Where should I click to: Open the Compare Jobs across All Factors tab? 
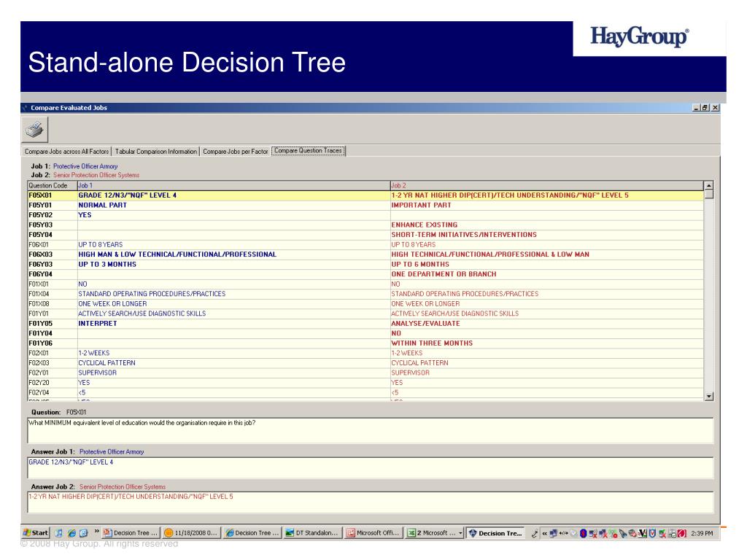(66, 152)
